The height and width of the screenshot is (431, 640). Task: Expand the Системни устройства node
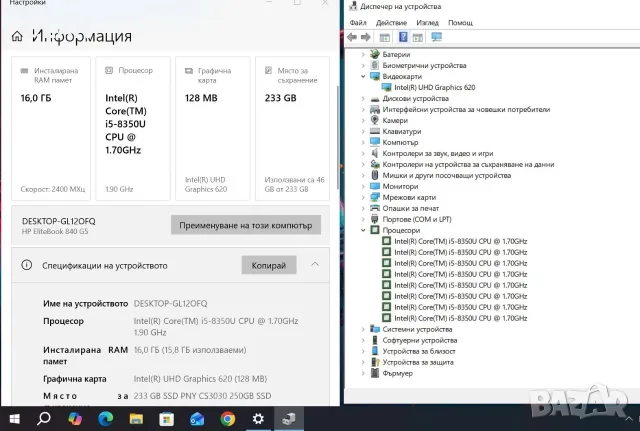[x=363, y=329]
